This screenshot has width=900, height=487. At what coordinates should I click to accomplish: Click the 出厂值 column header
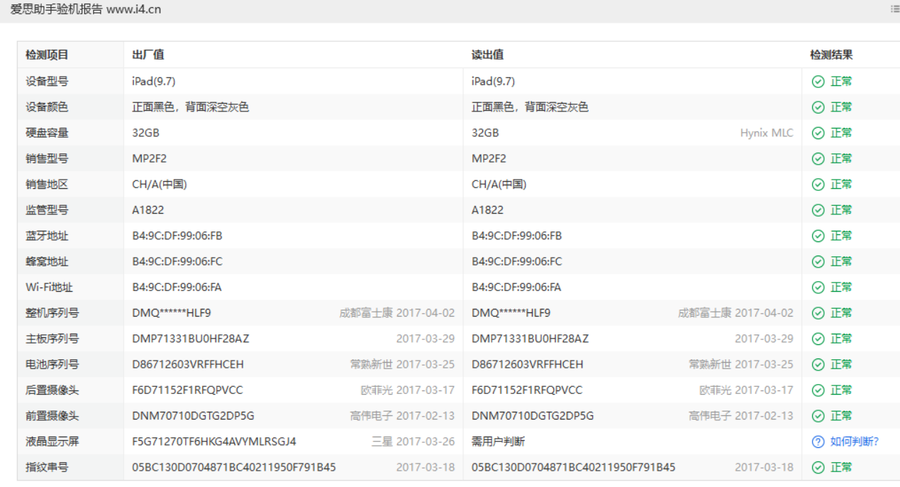click(148, 55)
